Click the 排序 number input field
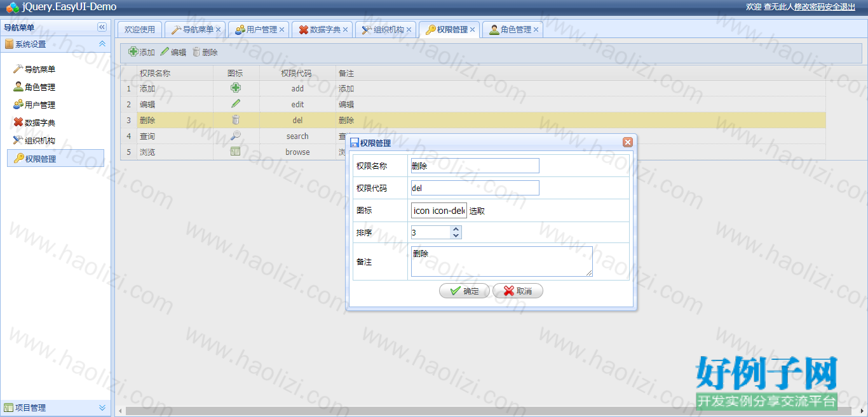The image size is (868, 417). point(431,232)
